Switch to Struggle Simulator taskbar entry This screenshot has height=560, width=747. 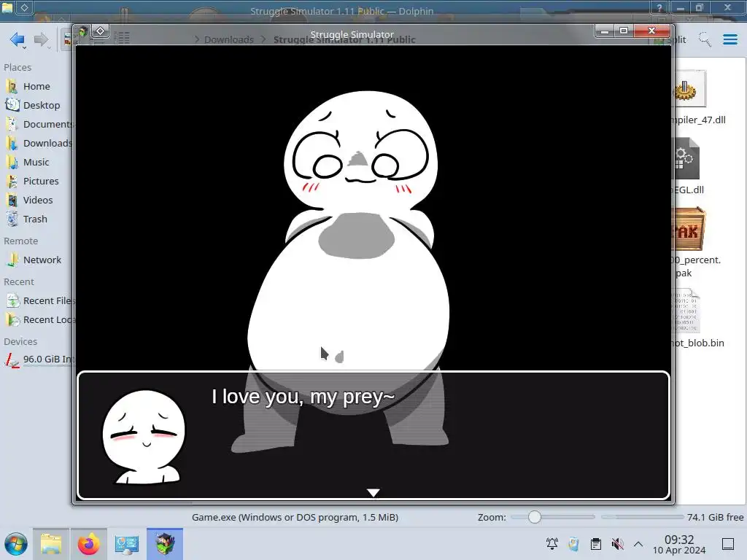165,544
